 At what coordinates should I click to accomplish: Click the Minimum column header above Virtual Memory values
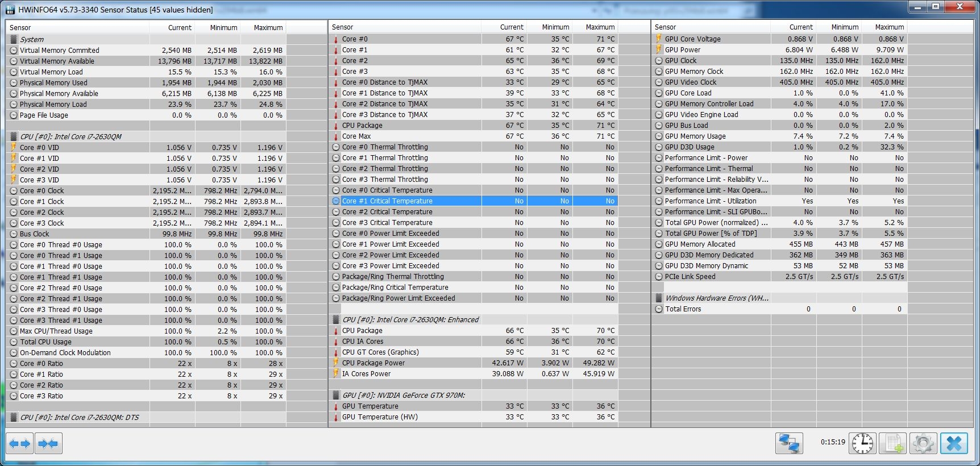[x=217, y=27]
